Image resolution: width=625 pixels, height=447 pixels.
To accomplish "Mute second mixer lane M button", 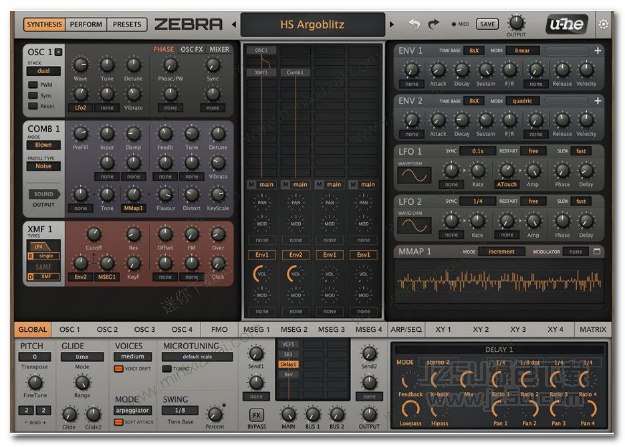I will coord(285,184).
